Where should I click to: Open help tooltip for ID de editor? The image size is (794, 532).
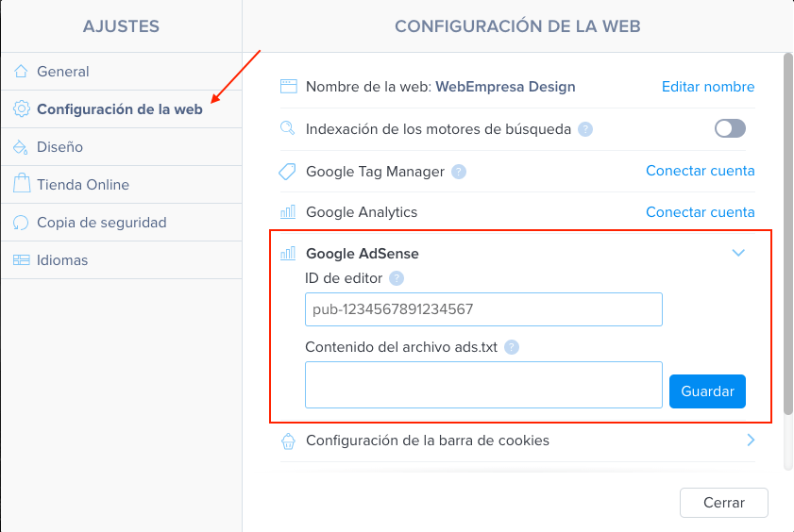(x=397, y=278)
